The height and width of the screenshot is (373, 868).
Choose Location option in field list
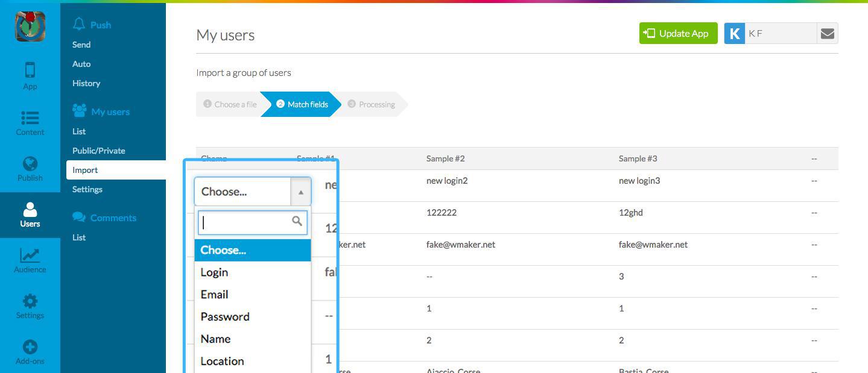(x=222, y=361)
